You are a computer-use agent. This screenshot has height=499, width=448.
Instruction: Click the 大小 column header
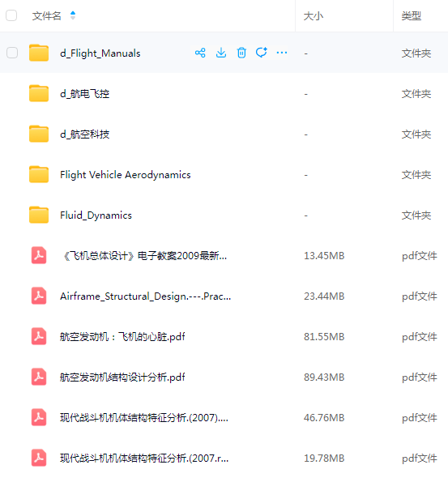(x=314, y=16)
